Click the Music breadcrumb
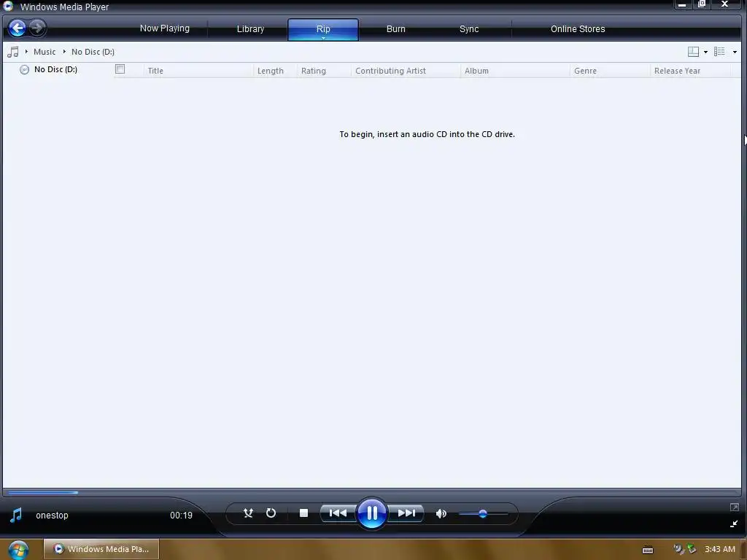 (44, 52)
